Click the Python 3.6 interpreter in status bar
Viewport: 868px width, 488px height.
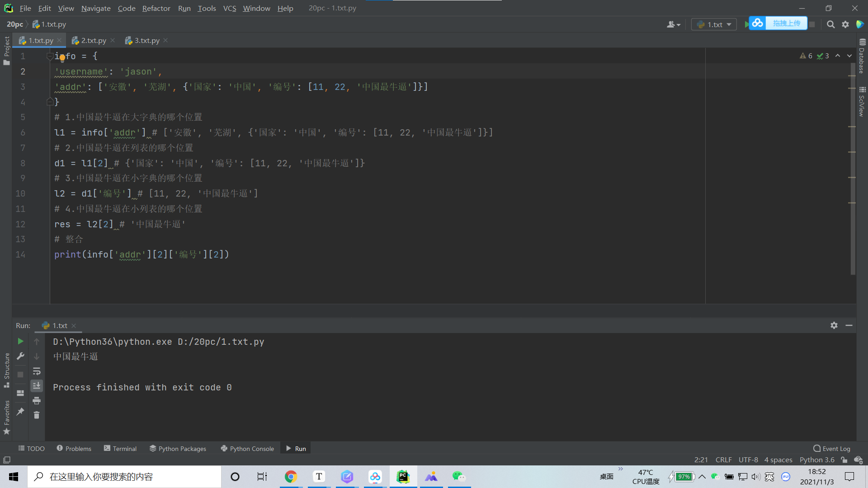coord(817,460)
